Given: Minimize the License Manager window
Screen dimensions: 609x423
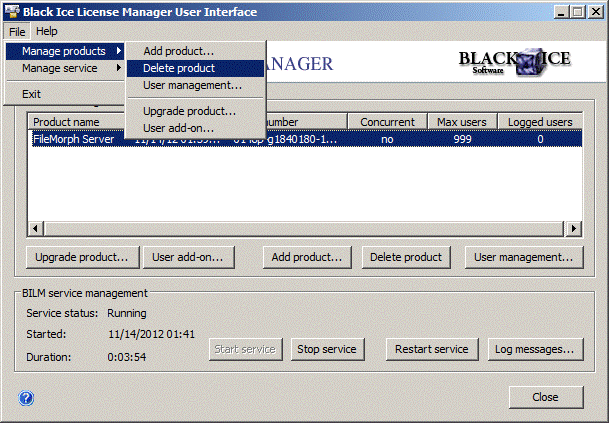Looking at the screenshot, I should click(560, 12).
